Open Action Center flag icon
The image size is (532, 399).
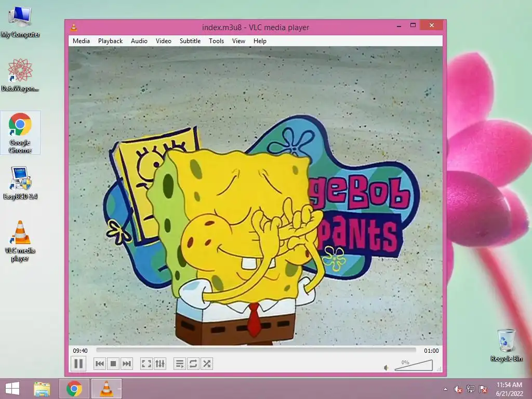[x=483, y=389]
